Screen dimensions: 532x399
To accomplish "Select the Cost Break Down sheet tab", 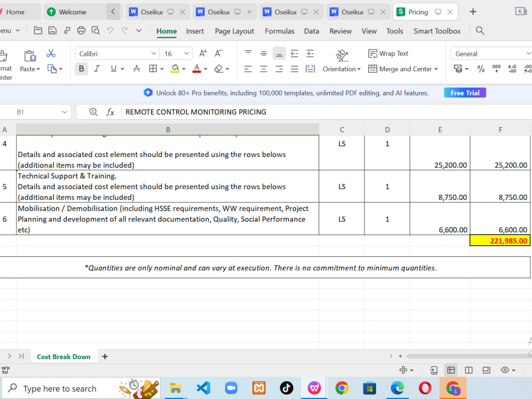I will (x=64, y=356).
